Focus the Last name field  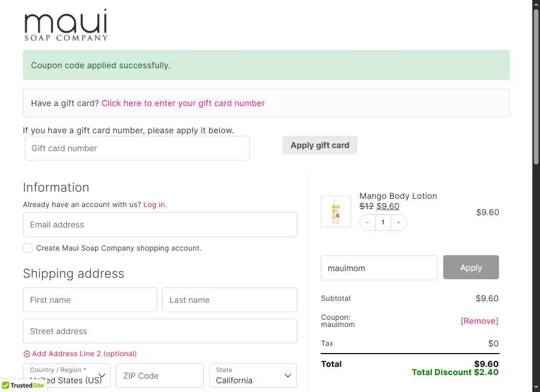click(x=230, y=300)
